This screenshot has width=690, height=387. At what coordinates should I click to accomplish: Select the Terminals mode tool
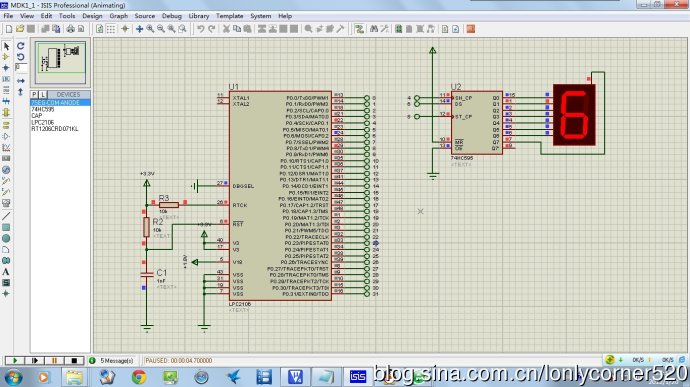(6, 125)
